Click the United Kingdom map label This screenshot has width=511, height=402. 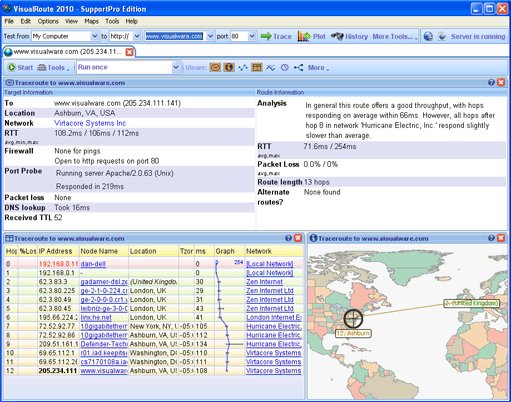pos(471,303)
